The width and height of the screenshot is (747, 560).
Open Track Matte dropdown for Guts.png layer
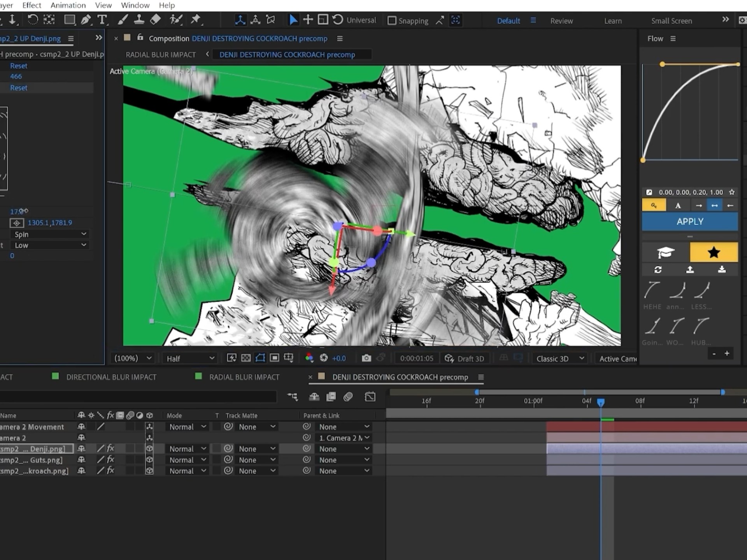[x=257, y=460]
